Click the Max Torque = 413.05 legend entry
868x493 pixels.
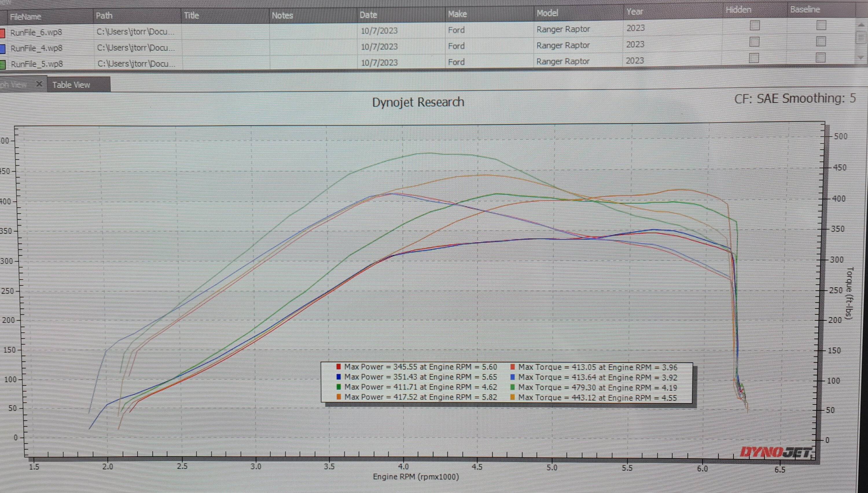594,367
